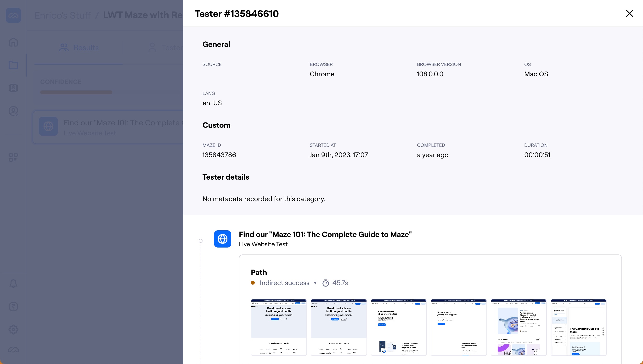Open the integrations grid icon in sidebar
The width and height of the screenshot is (643, 364).
coord(13,157)
